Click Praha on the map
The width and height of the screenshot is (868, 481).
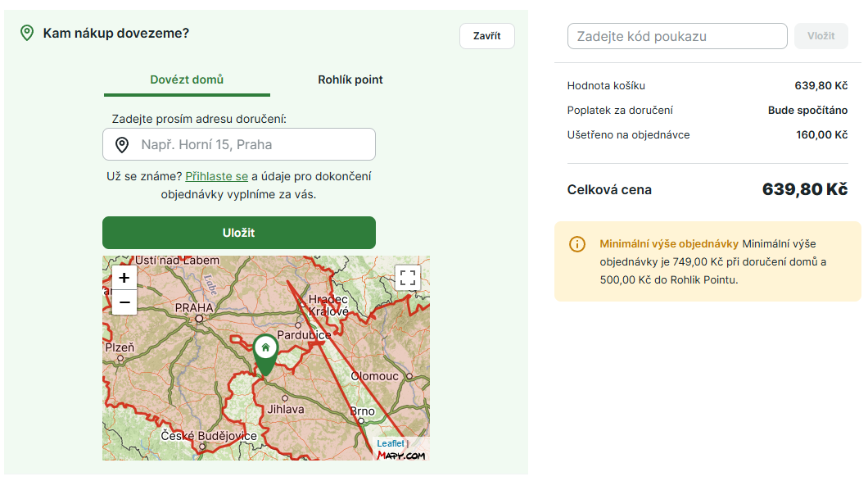point(194,309)
